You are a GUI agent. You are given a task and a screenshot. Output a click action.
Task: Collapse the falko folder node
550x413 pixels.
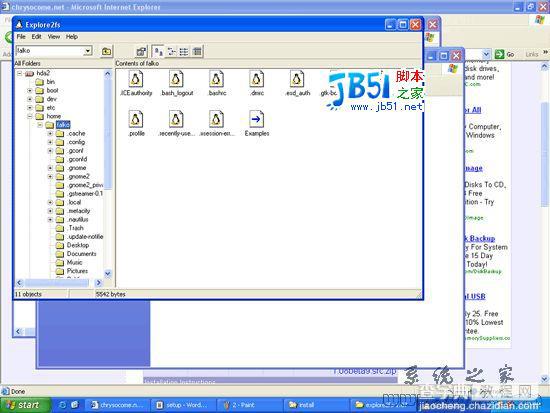point(40,125)
